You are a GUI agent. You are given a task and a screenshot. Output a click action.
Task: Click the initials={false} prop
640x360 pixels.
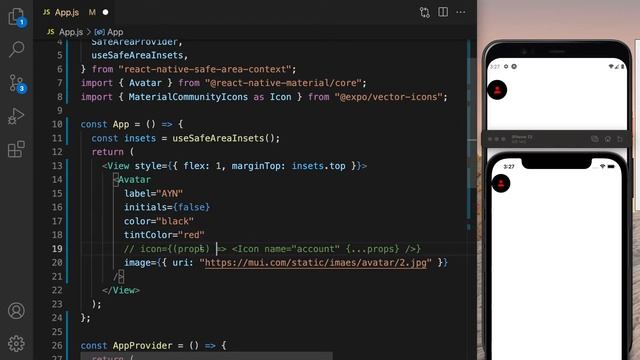coord(167,207)
